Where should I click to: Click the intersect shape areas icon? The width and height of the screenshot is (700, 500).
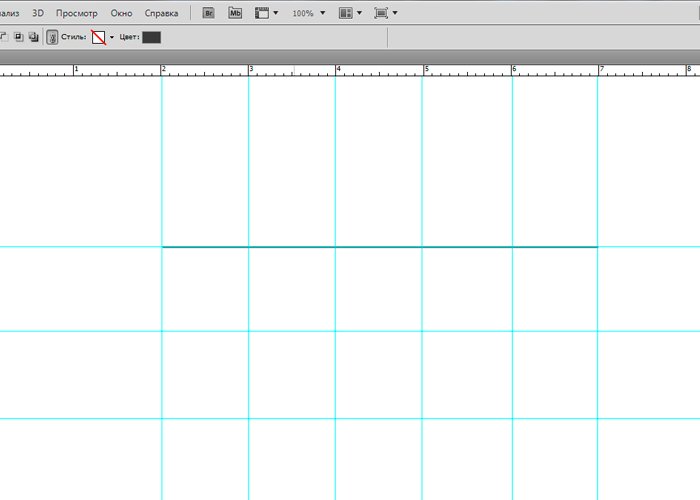pyautogui.click(x=18, y=37)
